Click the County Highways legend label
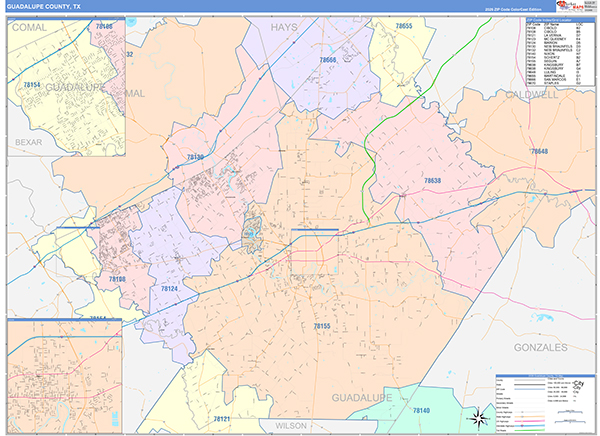 click(x=504, y=412)
